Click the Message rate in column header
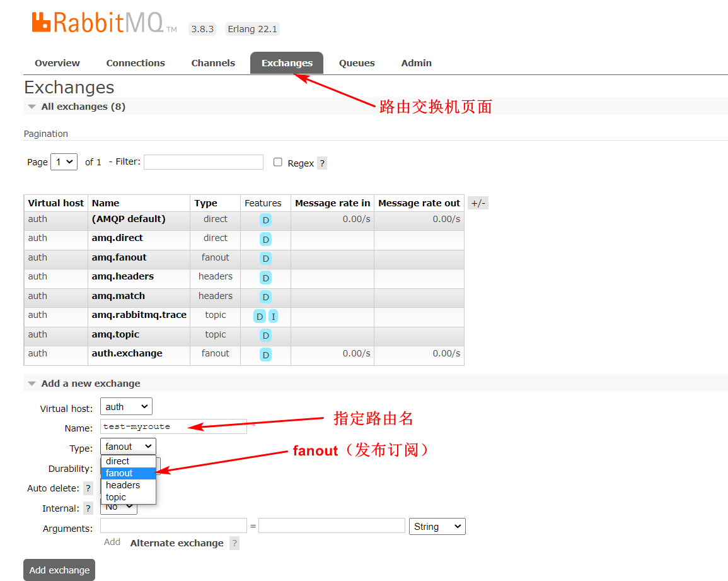Screen dimensions: 728x581 tap(332, 203)
